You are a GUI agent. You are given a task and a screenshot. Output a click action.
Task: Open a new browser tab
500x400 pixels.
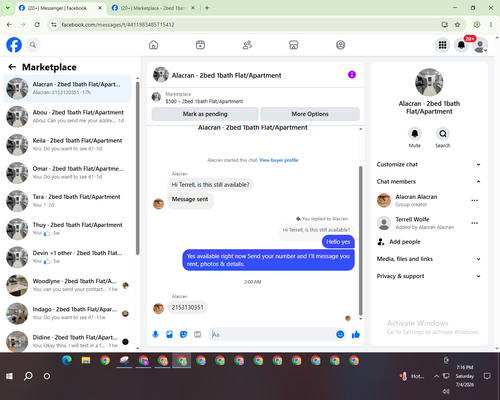pos(207,8)
